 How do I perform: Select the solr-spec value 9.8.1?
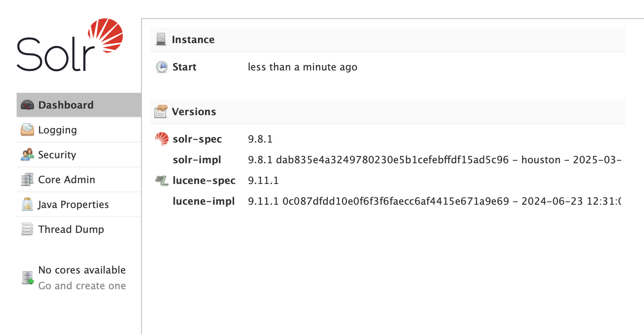(x=260, y=139)
